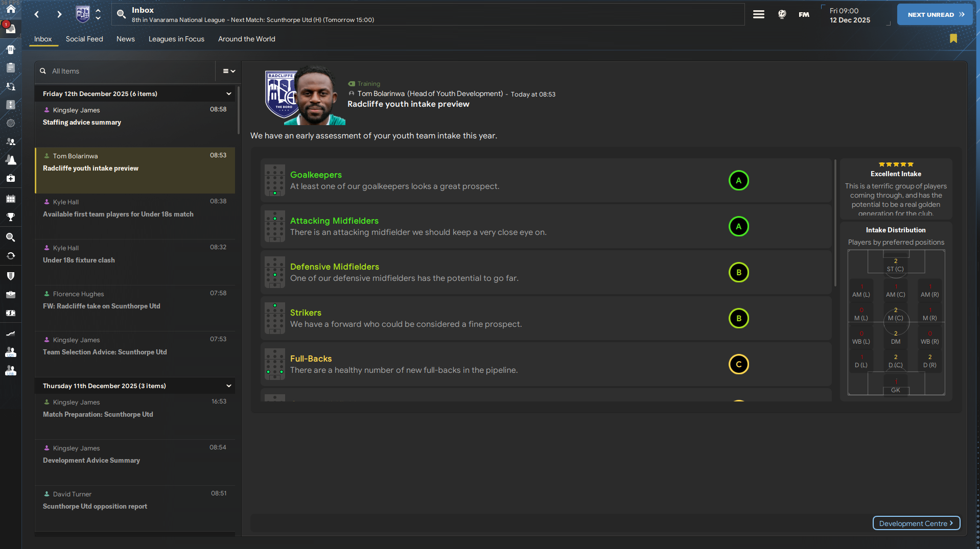Open the Medical Centre sidebar icon
980x549 pixels.
[11, 178]
